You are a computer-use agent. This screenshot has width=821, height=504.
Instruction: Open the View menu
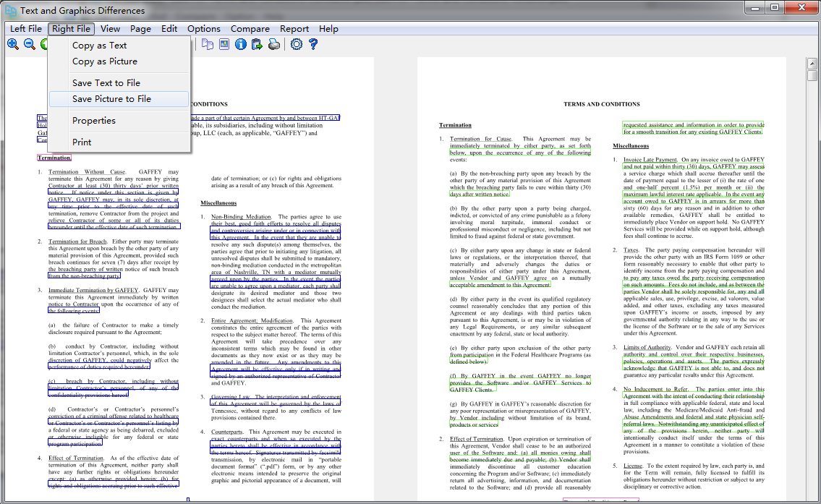point(110,29)
